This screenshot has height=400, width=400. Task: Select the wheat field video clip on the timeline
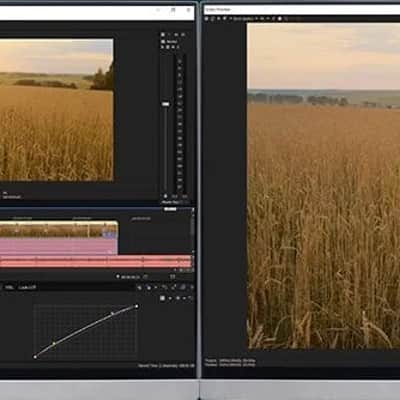click(x=59, y=229)
